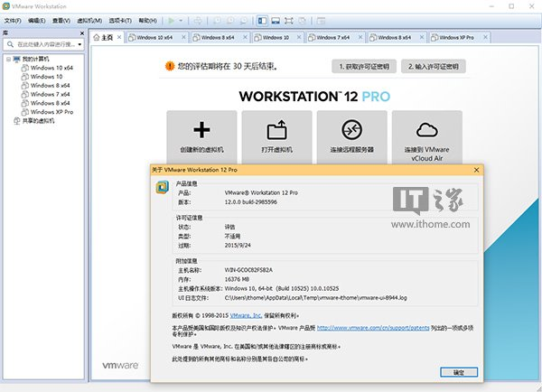Viewport: 542px width, 392px height.
Task: Click the Full Screen toolbar icon
Action: tap(289, 21)
